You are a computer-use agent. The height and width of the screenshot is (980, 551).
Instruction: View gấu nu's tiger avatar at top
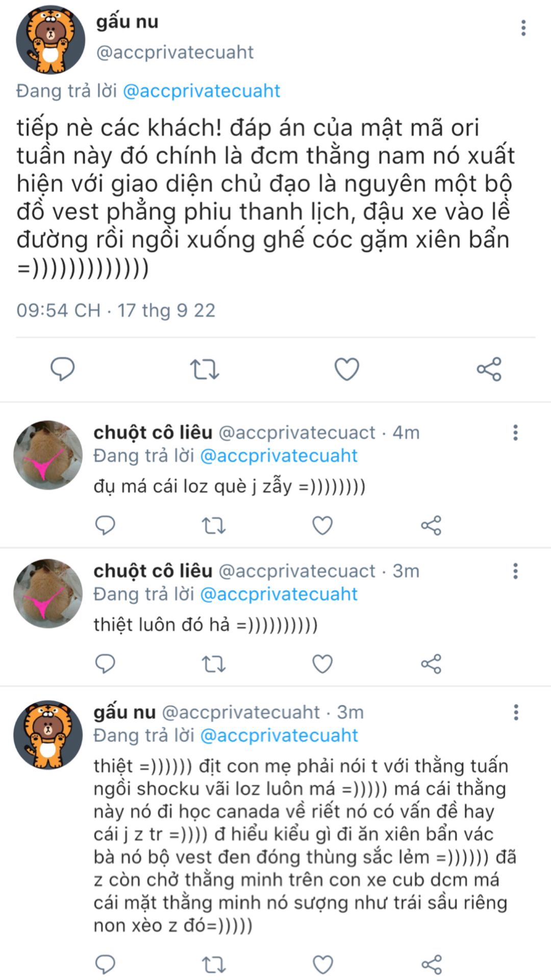(51, 40)
